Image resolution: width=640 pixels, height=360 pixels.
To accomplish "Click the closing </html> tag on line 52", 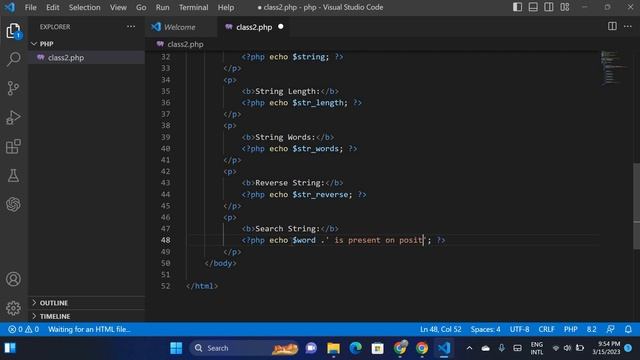I will click(x=202, y=286).
